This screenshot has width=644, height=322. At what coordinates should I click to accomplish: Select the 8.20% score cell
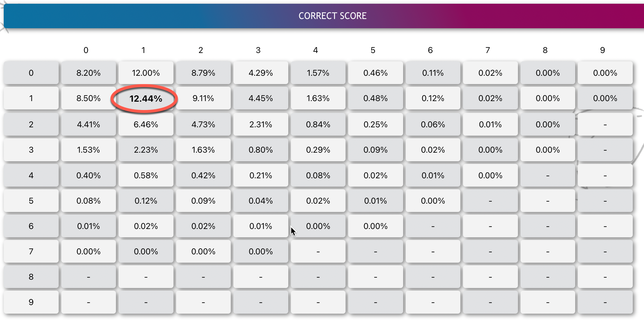click(x=89, y=73)
